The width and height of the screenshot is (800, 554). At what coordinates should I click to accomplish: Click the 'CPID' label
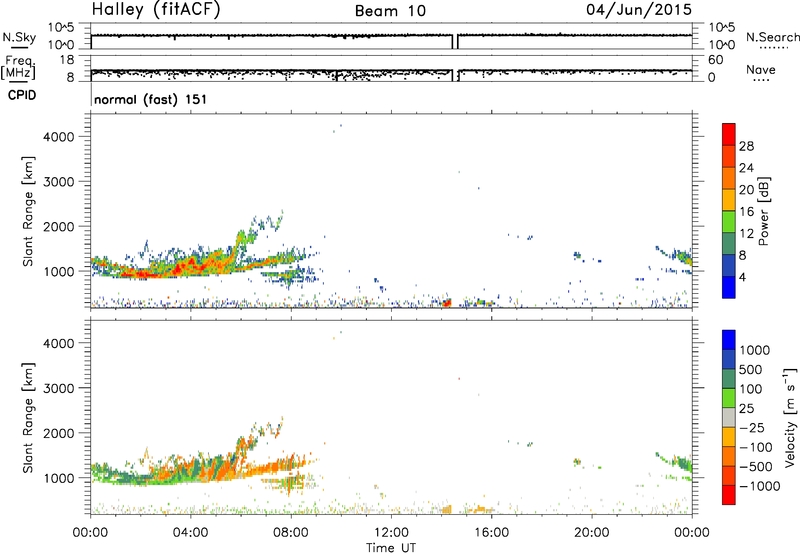coord(22,95)
